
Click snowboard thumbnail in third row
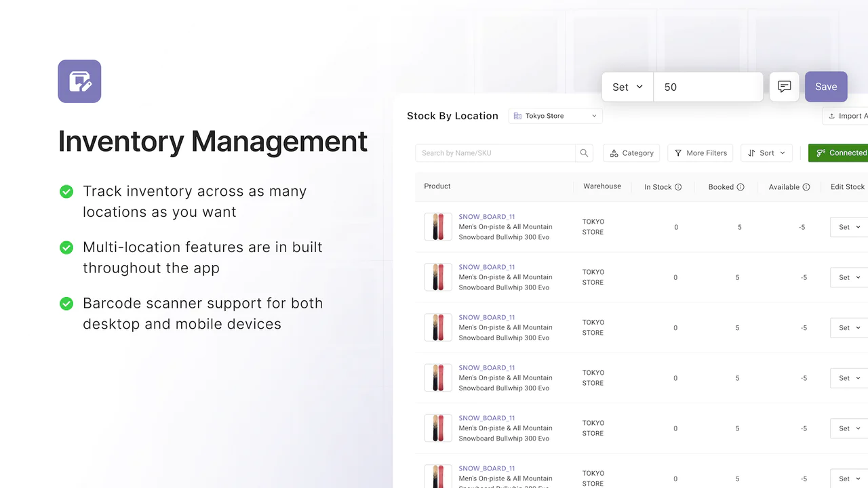pos(438,327)
